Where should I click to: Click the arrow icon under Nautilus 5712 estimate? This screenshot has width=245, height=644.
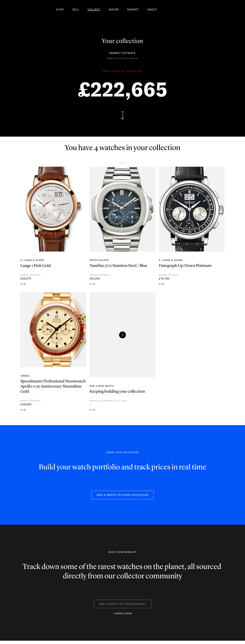(x=92, y=284)
